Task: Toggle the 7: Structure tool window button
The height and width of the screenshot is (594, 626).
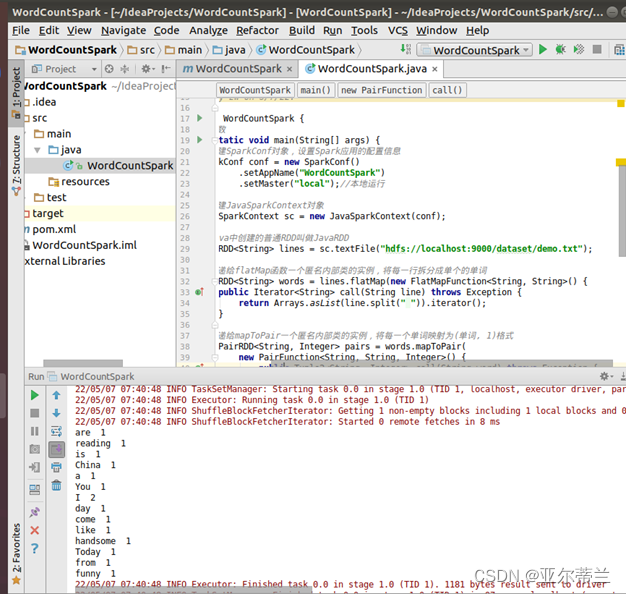Action: 16,165
